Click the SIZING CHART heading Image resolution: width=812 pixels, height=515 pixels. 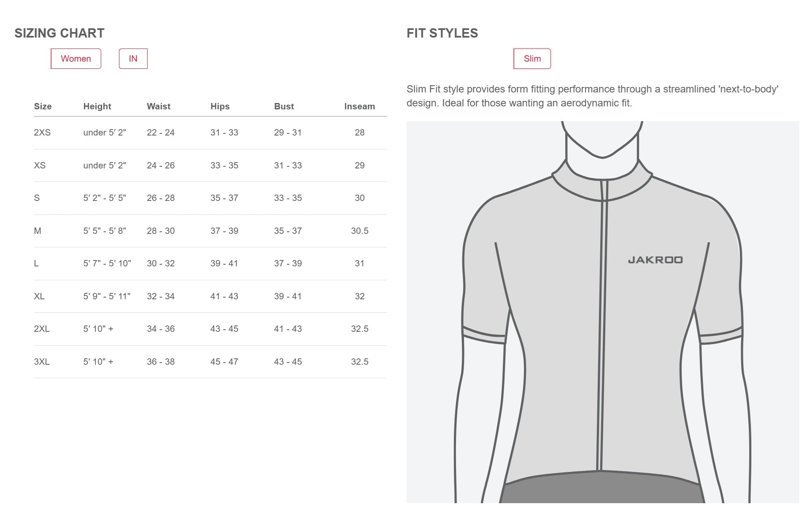click(59, 33)
